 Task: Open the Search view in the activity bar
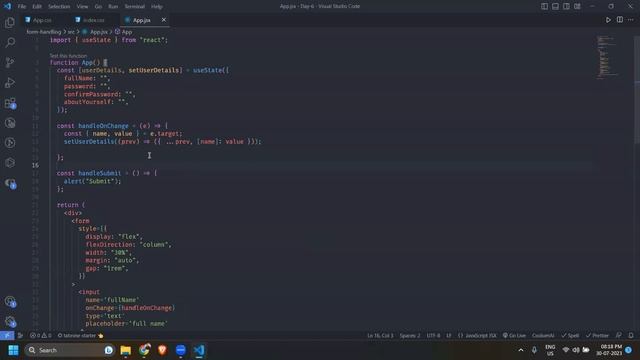[10, 42]
